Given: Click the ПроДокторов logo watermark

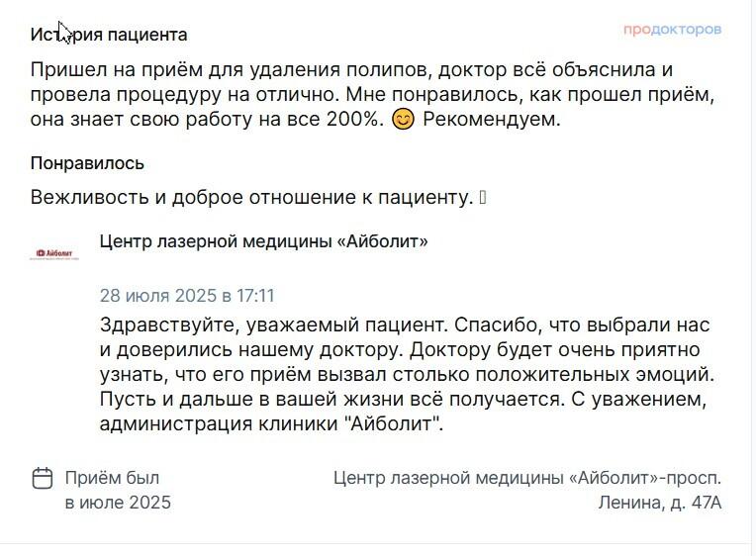Looking at the screenshot, I should 672,30.
